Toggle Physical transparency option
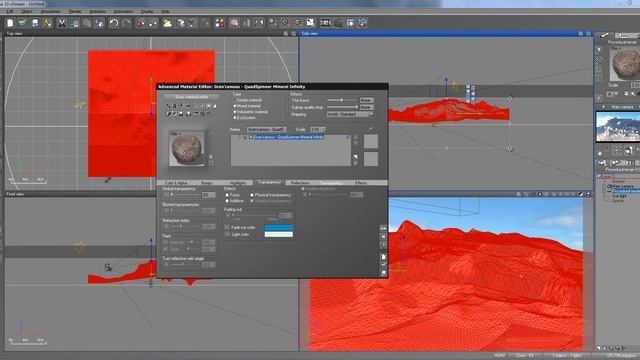Viewport: 640px width, 360px height. (271, 195)
